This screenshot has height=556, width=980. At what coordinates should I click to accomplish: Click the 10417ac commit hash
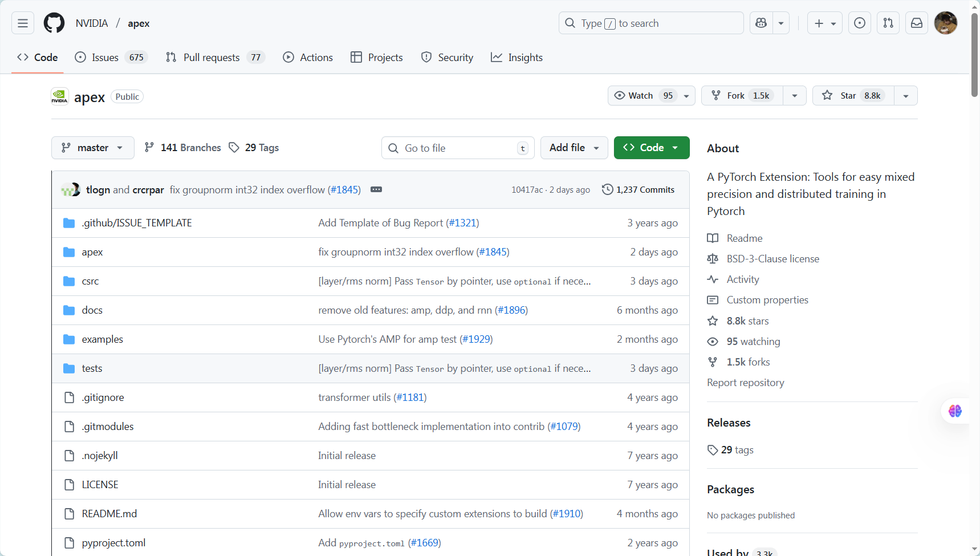(527, 190)
